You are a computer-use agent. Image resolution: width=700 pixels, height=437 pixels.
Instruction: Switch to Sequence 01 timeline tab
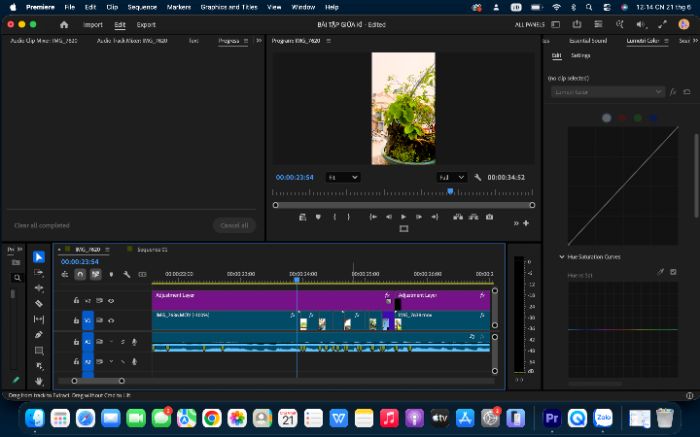tap(152, 250)
